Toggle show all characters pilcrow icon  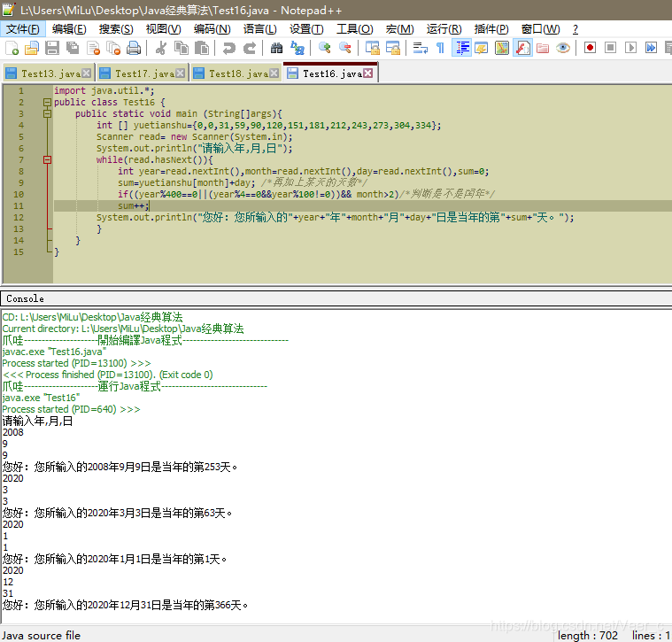tap(440, 48)
